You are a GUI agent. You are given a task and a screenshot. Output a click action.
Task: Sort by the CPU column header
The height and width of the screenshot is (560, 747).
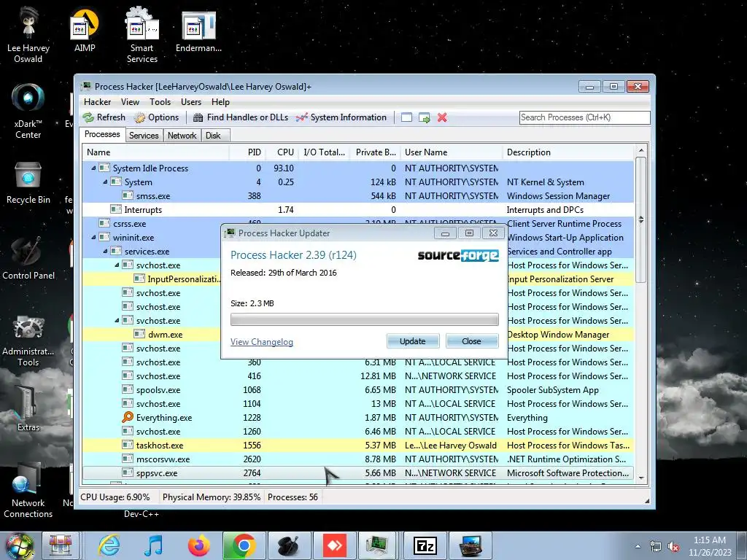tap(282, 152)
